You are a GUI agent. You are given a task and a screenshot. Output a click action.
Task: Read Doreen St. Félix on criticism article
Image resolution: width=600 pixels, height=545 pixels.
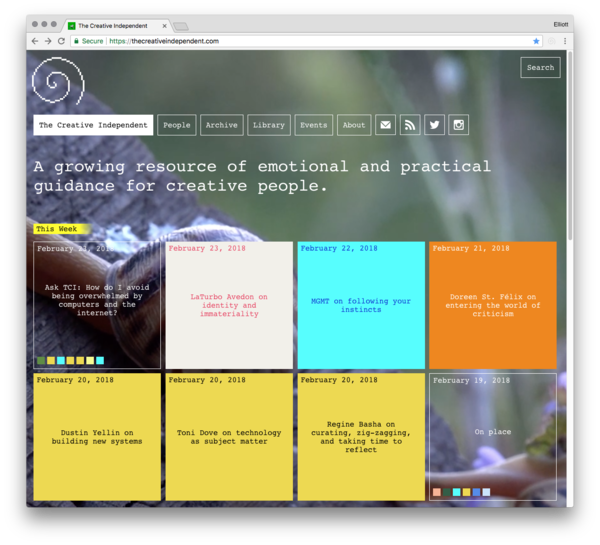(492, 305)
